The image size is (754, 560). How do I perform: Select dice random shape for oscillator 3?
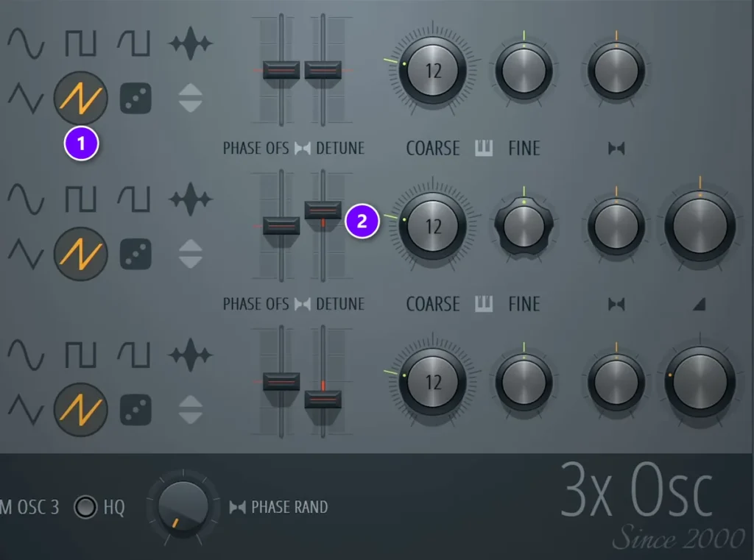coord(135,410)
